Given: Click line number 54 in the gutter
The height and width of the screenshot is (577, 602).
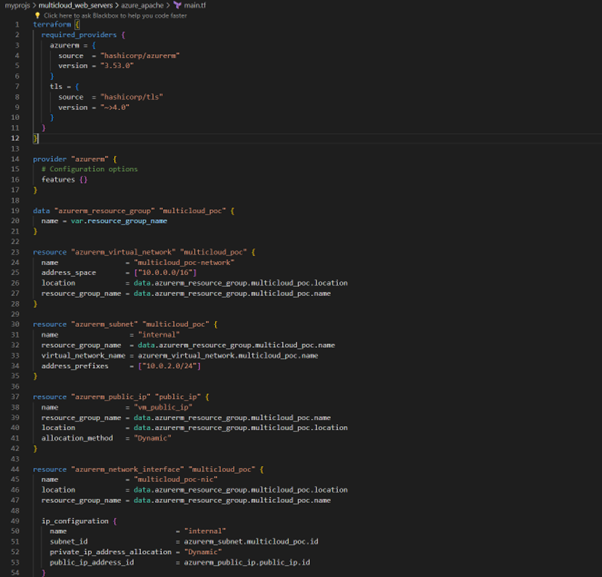Looking at the screenshot, I should [x=16, y=573].
